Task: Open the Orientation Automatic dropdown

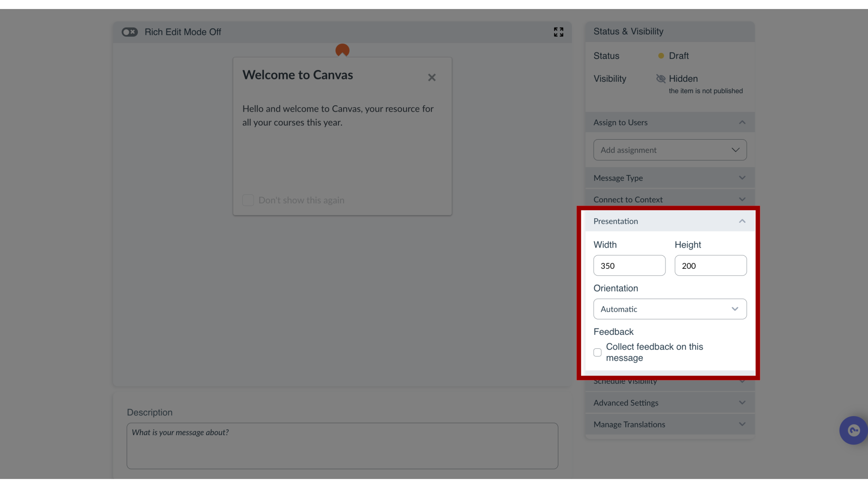Action: 670,309
